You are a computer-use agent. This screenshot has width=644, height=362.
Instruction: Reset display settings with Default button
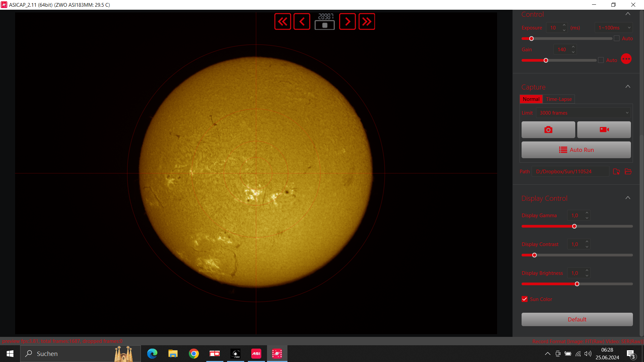577,319
